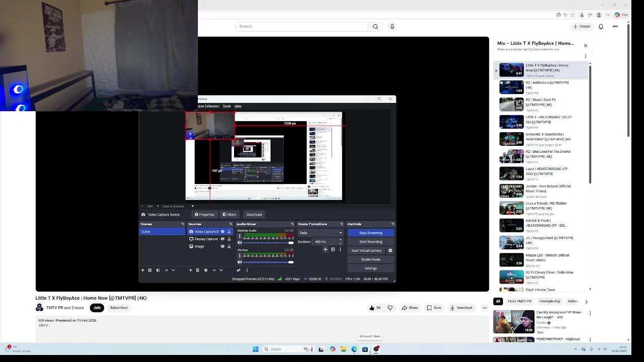Screen dimensions: 644x362
Task: Open the Windows Start menu
Action: [x=256, y=349]
